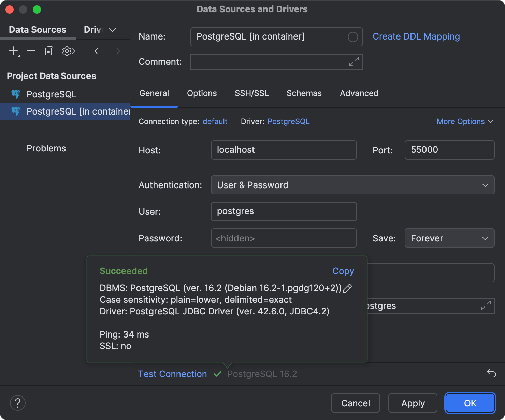Revert changes with the undo arrow icon

click(x=491, y=374)
